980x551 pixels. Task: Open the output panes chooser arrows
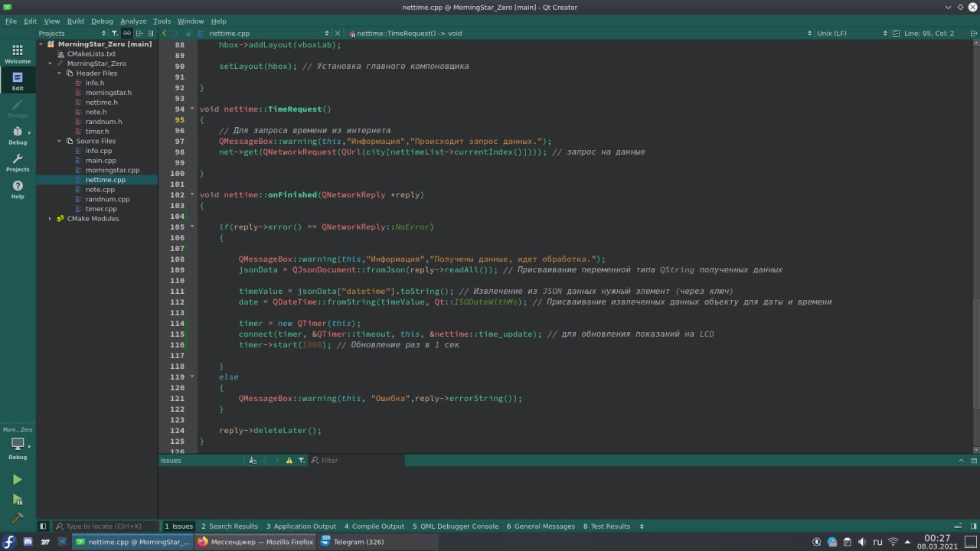point(642,527)
